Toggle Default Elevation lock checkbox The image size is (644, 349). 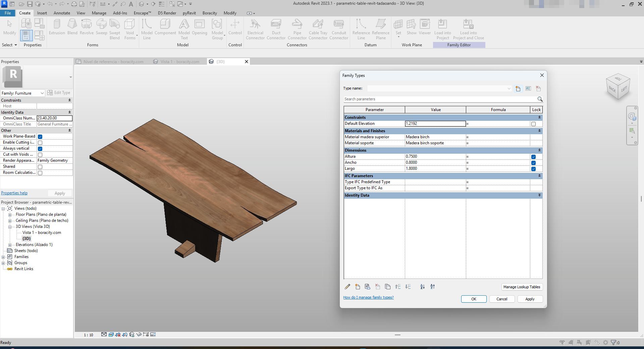[x=533, y=124]
